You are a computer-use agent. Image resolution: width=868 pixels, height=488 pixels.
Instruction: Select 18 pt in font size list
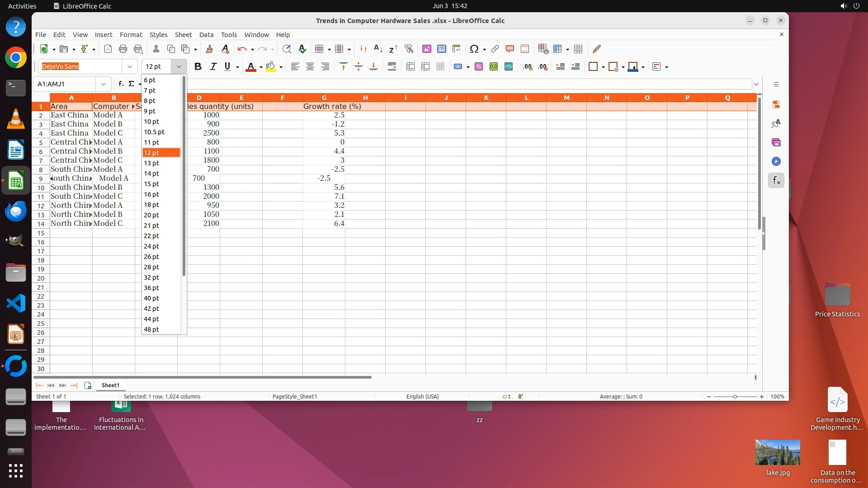pyautogui.click(x=151, y=205)
